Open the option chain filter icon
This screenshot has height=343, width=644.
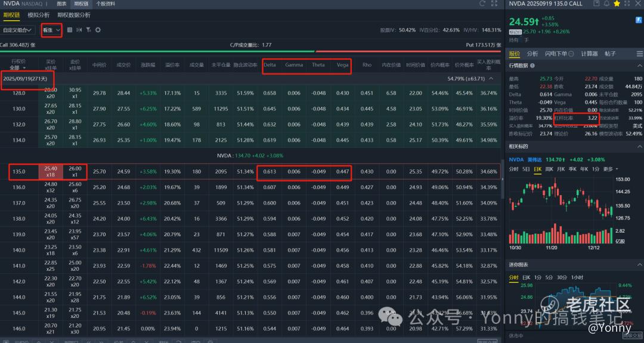(88, 30)
